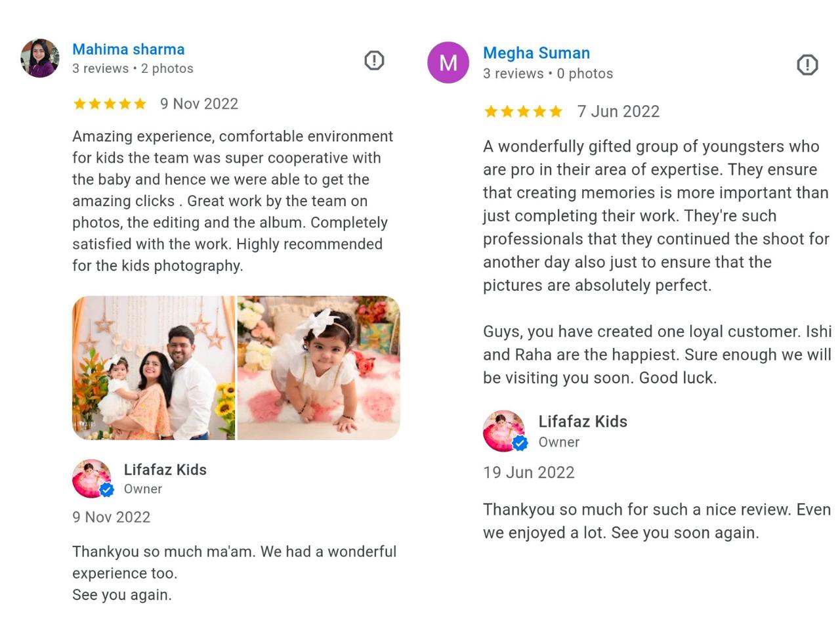Screen dimensions: 840x633
Task: Open Mahima sharma's profile picture
Action: [x=40, y=58]
